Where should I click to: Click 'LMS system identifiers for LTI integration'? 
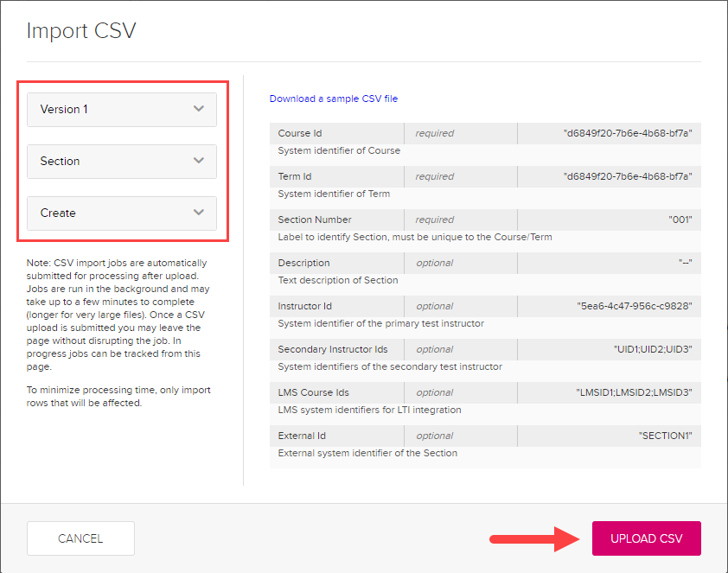click(369, 410)
